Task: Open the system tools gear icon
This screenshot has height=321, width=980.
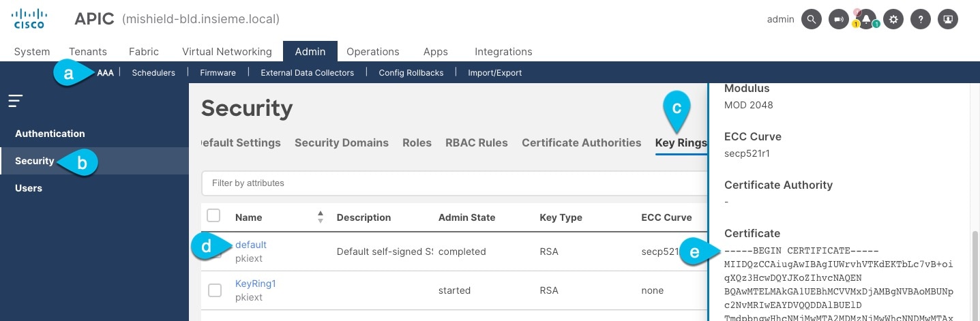Action: (x=893, y=19)
